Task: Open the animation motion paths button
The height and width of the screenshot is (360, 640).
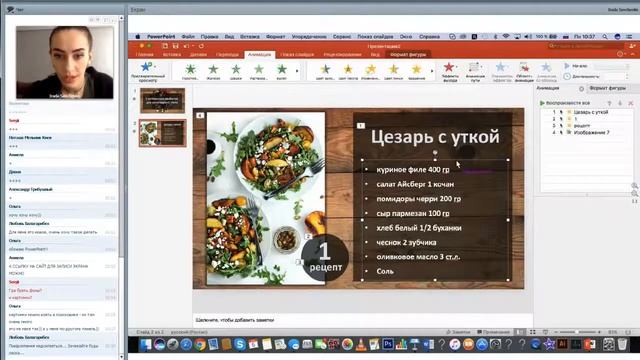Action: [475, 71]
